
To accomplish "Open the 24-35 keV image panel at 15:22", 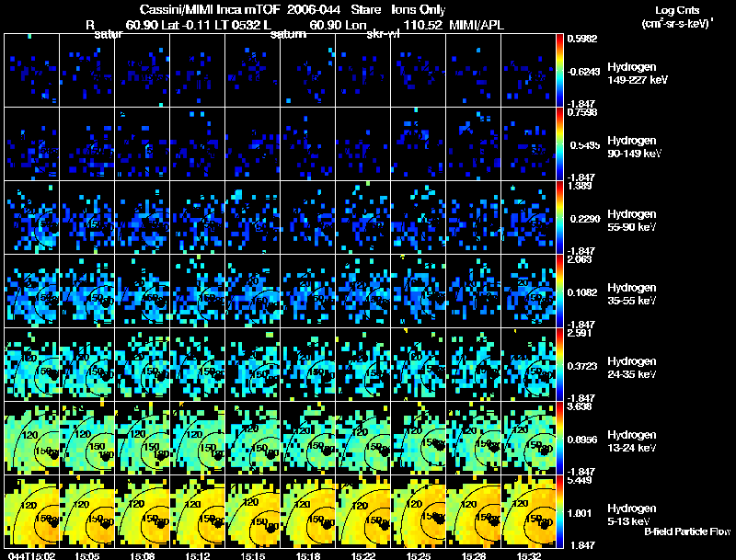I will [x=362, y=365].
